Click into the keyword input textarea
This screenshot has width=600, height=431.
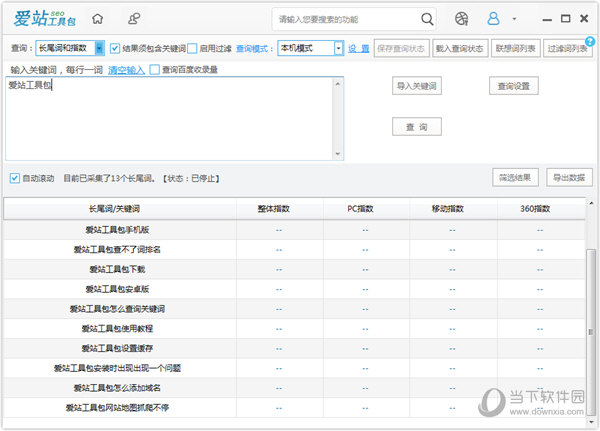pos(170,119)
